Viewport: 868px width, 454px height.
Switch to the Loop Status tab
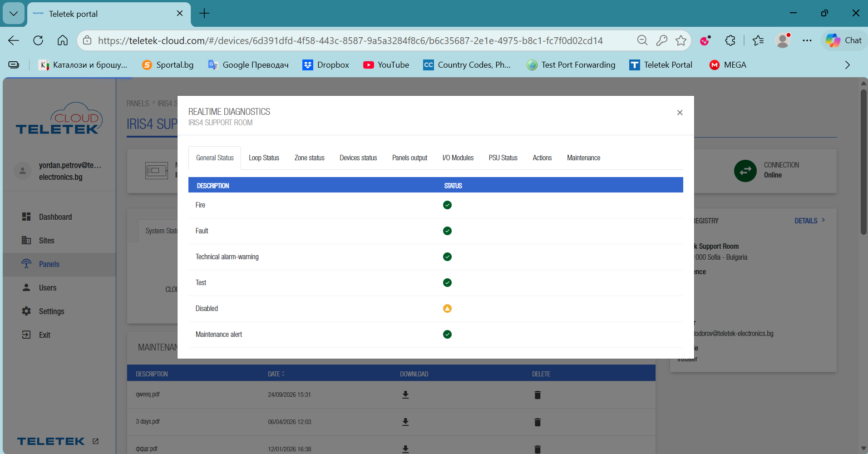pyautogui.click(x=264, y=158)
